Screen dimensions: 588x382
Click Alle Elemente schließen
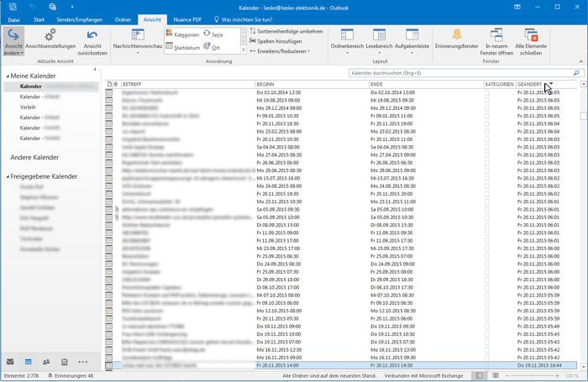tap(535, 38)
